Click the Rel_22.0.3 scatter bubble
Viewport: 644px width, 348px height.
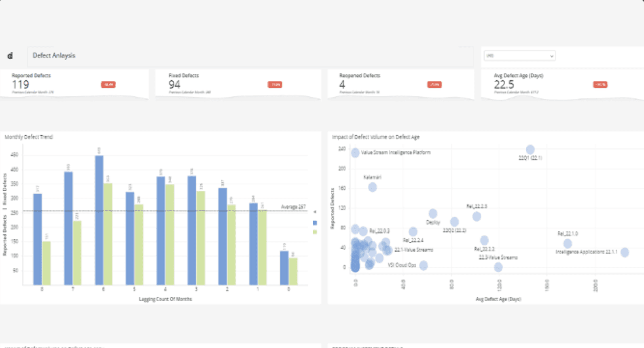click(363, 231)
